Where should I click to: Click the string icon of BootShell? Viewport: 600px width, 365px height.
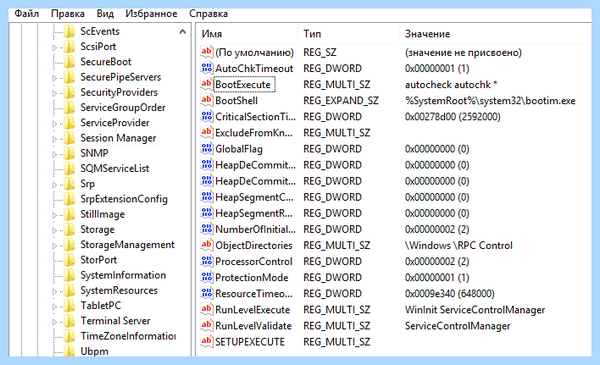click(207, 100)
